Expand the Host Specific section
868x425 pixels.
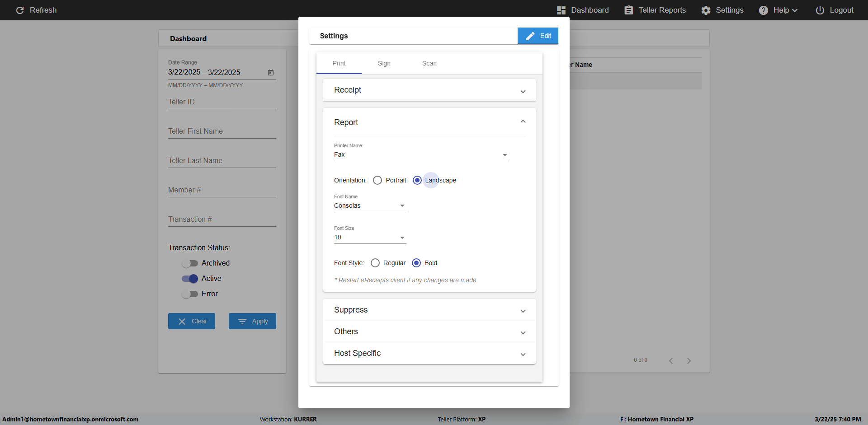tap(429, 353)
